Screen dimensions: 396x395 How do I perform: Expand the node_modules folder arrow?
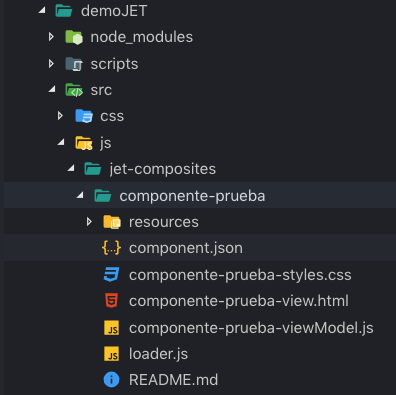51,37
